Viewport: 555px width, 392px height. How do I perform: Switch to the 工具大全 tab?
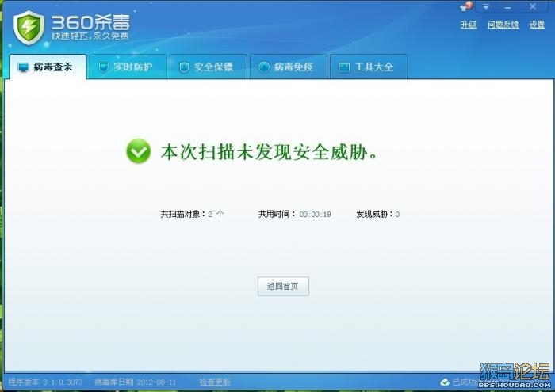369,67
